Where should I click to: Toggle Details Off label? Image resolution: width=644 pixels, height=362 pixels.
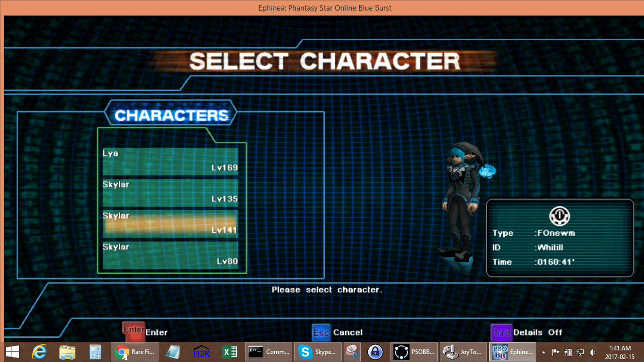coord(538,332)
